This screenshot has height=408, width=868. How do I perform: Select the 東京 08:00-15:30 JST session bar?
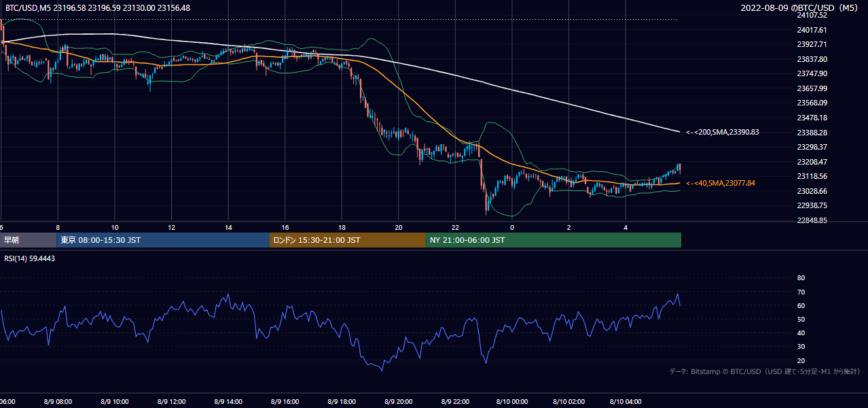tap(164, 240)
